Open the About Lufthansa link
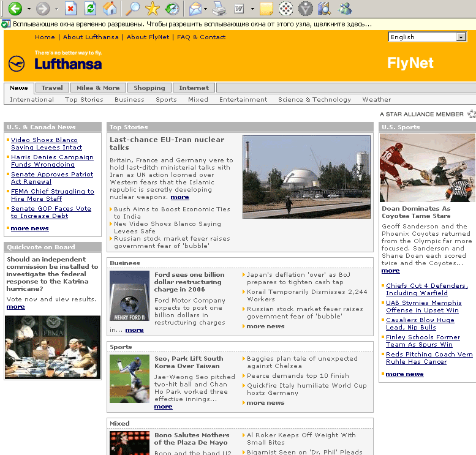Screen dimensions: 476x455 click(91, 37)
